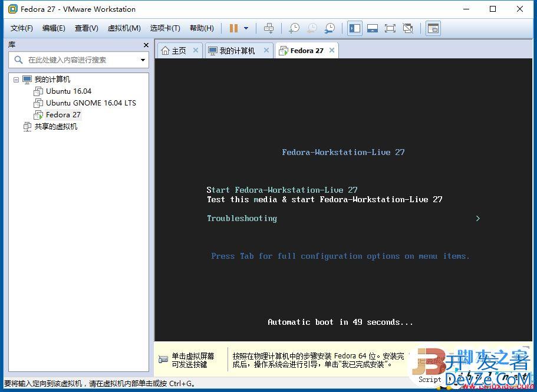537x392 pixels.
Task: Open the 帮助(H) menu
Action: 202,28
